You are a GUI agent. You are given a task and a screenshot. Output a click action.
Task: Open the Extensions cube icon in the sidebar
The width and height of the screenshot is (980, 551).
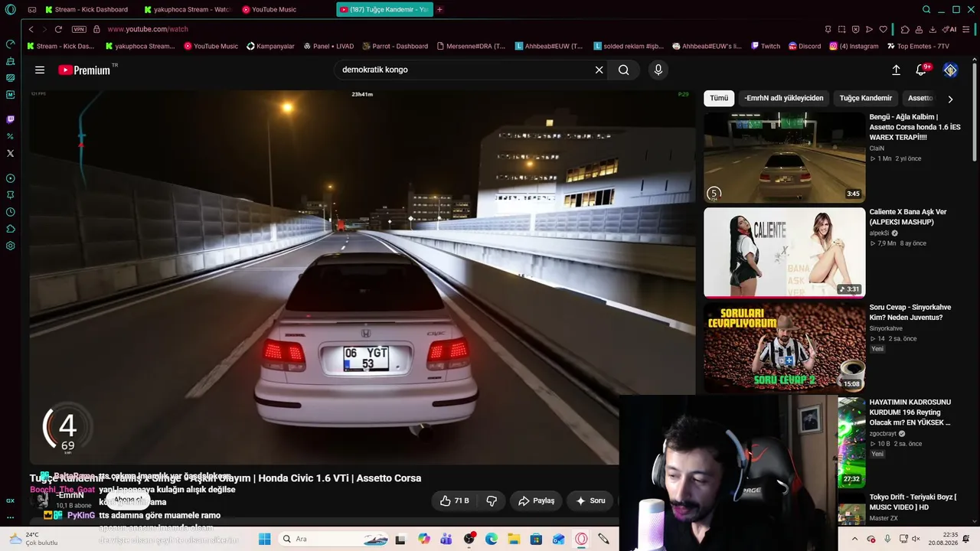click(10, 229)
